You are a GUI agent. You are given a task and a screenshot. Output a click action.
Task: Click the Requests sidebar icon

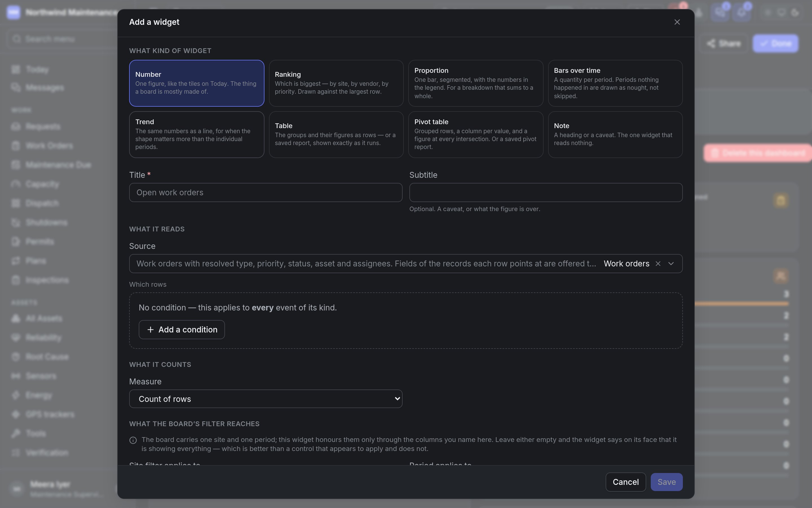click(16, 127)
